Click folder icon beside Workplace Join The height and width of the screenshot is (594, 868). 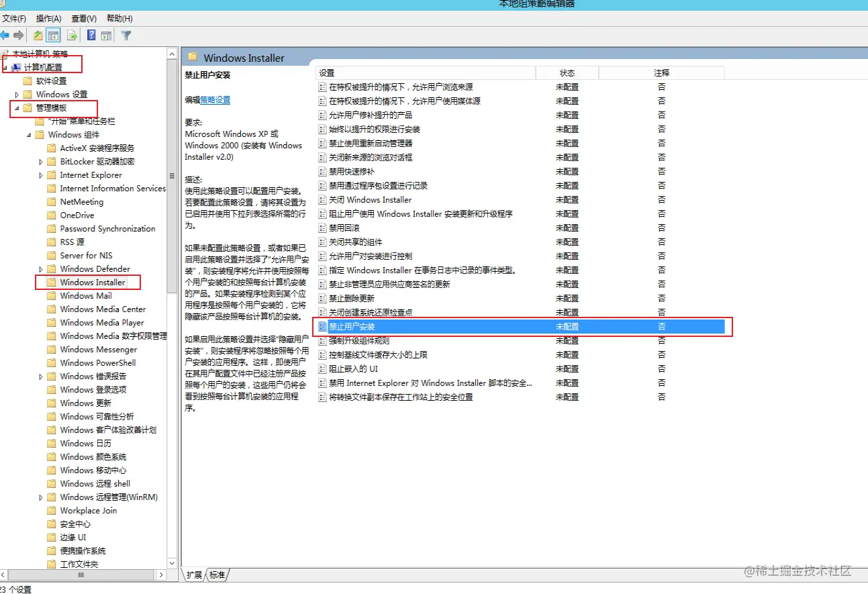point(52,510)
